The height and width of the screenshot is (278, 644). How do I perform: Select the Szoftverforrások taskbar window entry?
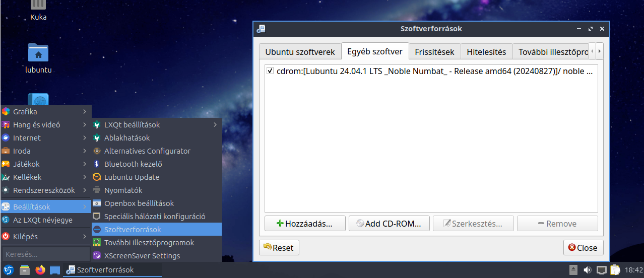pos(112,270)
